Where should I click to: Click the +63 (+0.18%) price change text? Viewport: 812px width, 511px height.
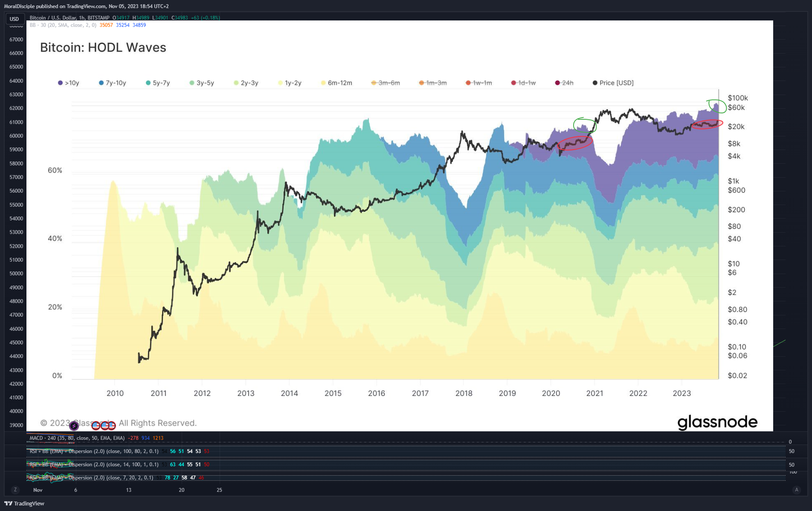[206, 18]
